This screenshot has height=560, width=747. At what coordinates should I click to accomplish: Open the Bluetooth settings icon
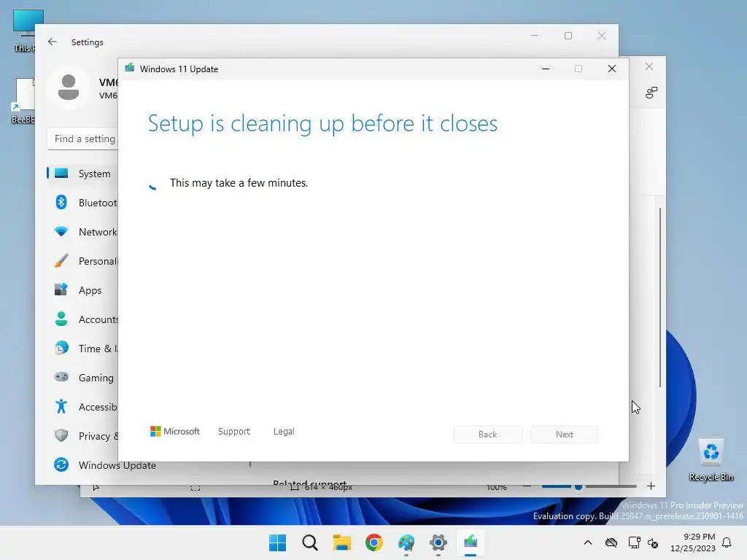point(61,203)
